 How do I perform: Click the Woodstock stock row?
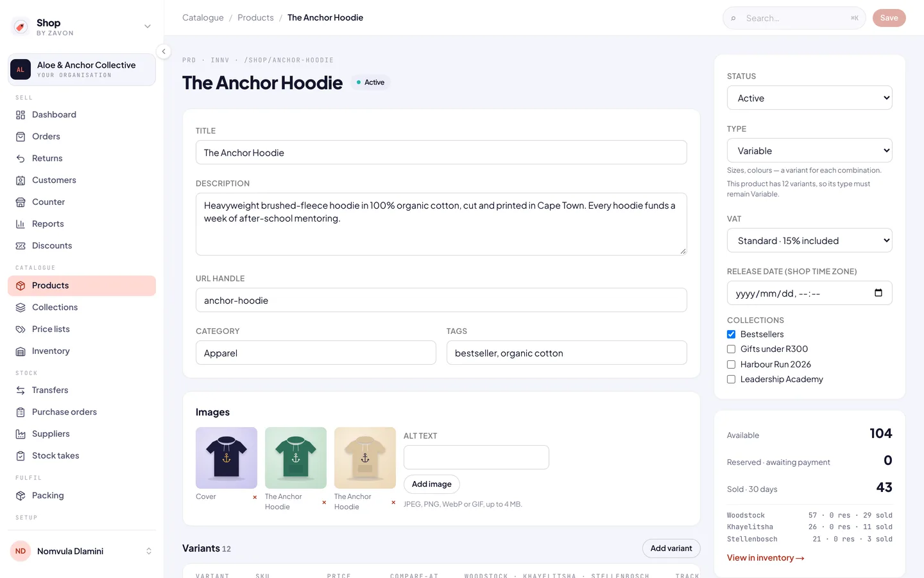(810, 515)
